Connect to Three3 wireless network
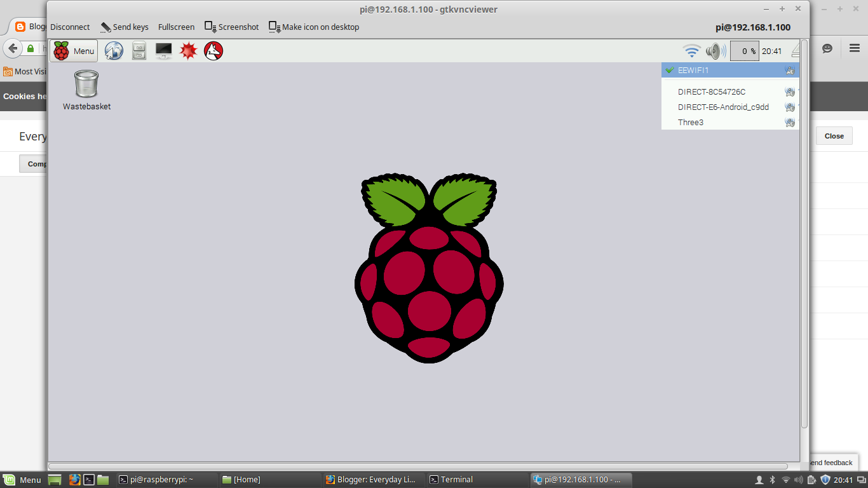This screenshot has height=488, width=868. (x=691, y=123)
